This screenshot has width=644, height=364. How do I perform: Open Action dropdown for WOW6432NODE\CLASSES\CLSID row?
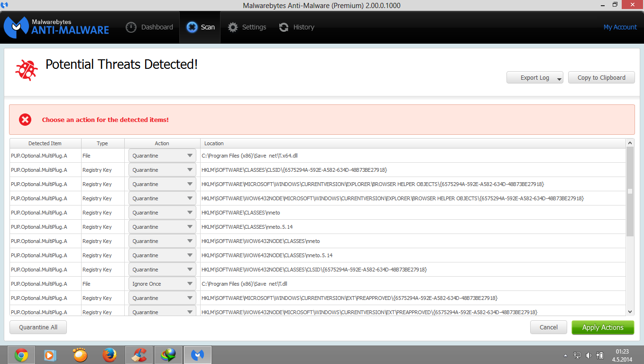pyautogui.click(x=162, y=270)
